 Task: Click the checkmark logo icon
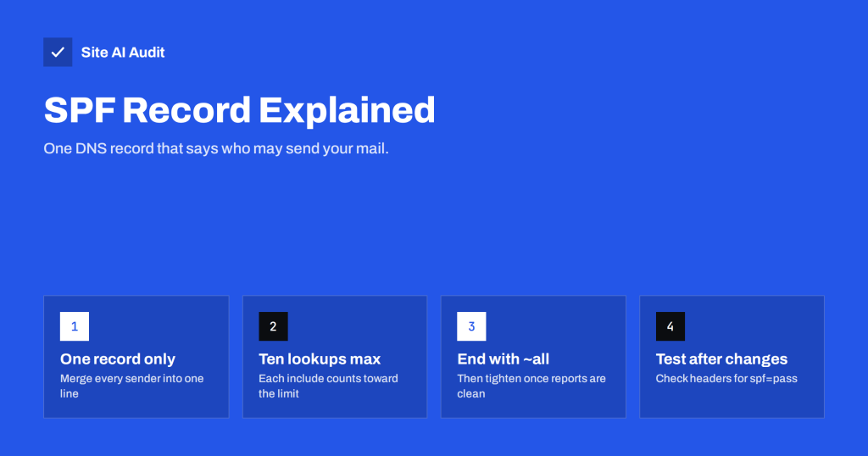[58, 52]
